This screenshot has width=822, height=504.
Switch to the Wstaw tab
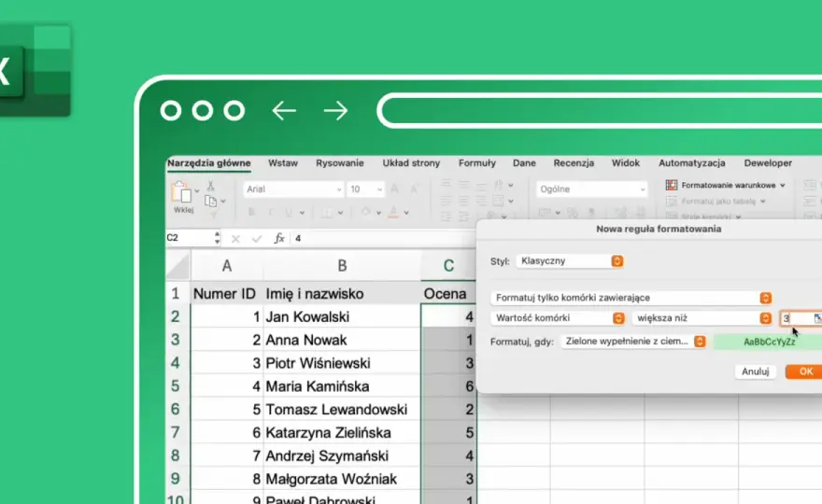(283, 163)
